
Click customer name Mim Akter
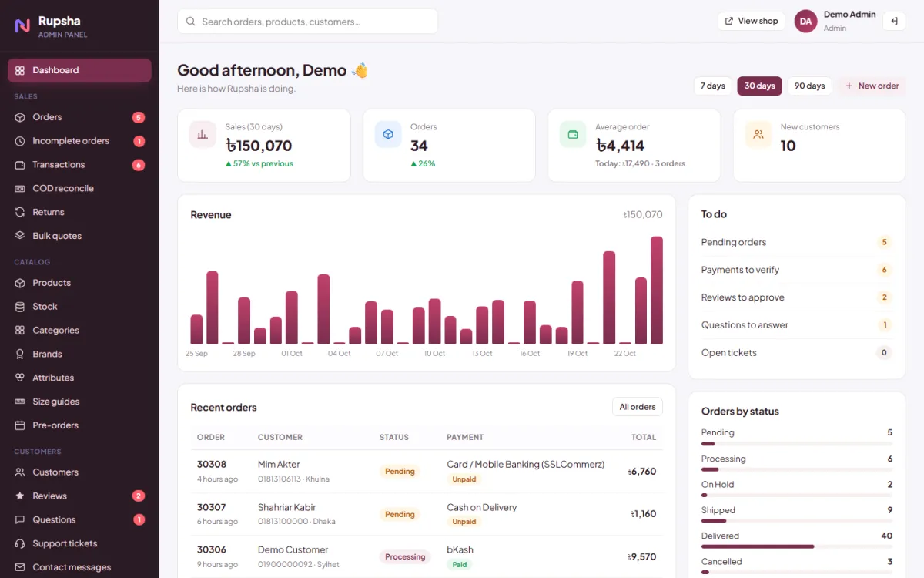279,465
